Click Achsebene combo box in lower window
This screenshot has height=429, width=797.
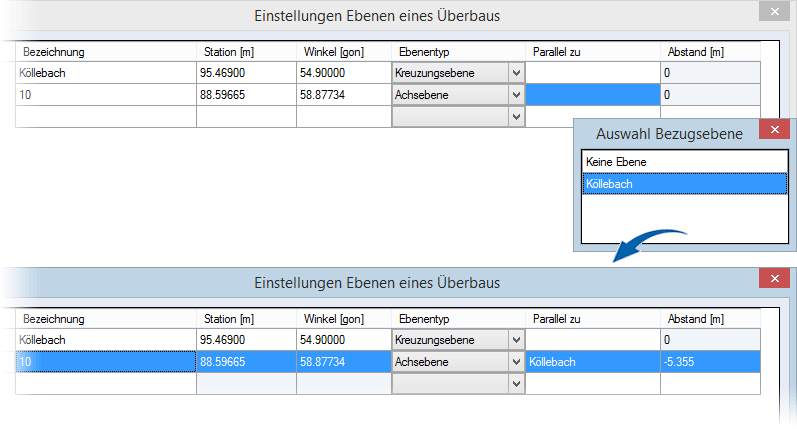point(458,361)
